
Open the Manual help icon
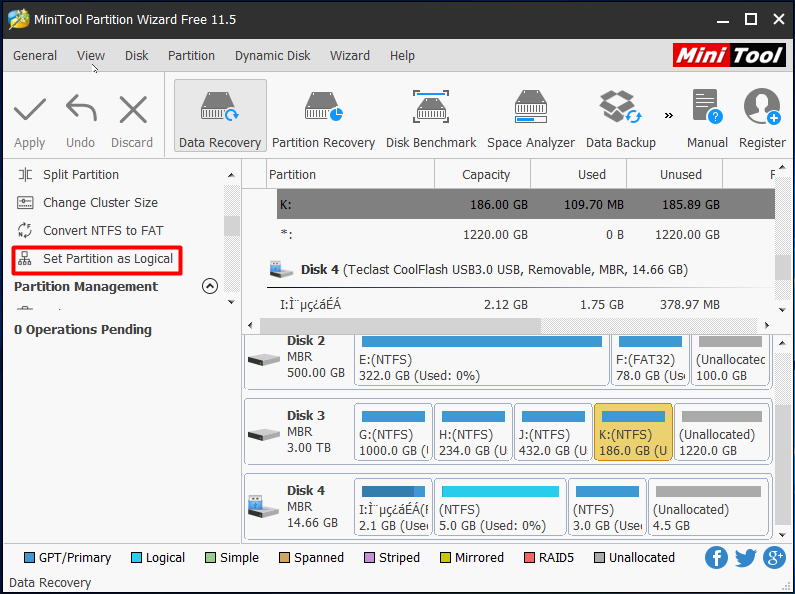[x=707, y=107]
